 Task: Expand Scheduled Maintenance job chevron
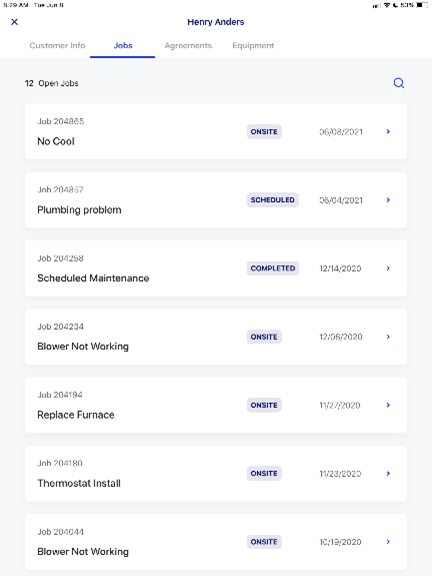(388, 268)
